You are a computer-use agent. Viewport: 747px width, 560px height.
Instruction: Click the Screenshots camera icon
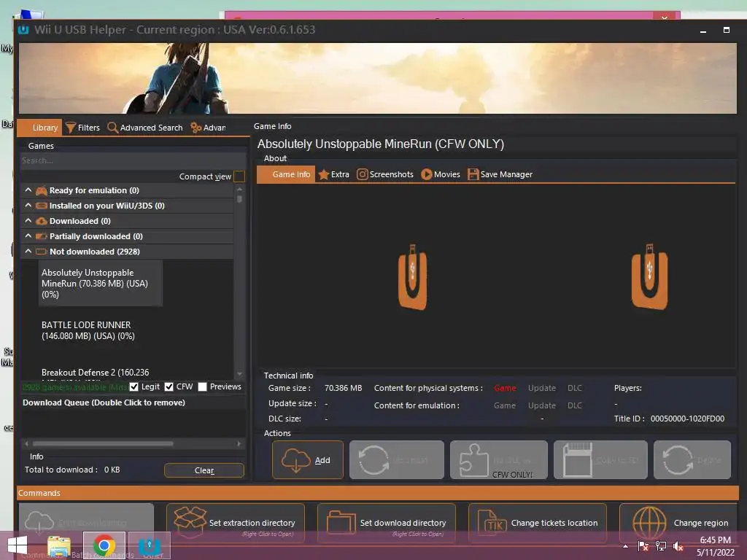tap(362, 174)
